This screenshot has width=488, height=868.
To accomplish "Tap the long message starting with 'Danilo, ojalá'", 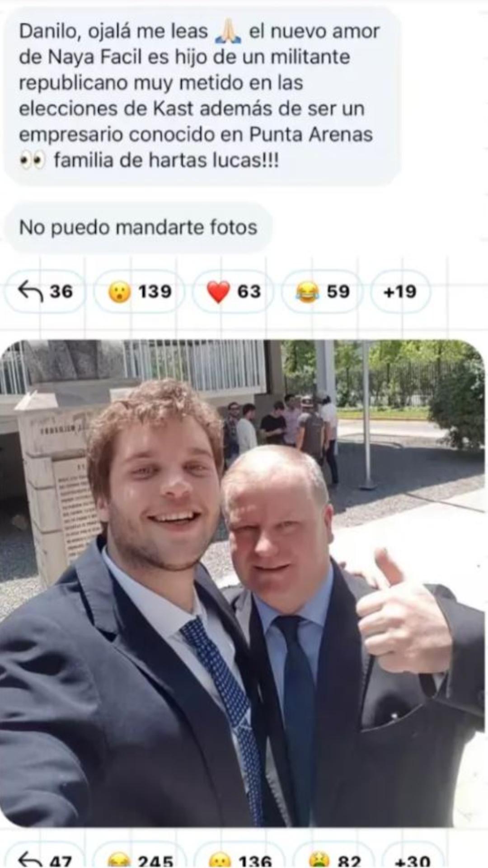I will click(x=202, y=96).
